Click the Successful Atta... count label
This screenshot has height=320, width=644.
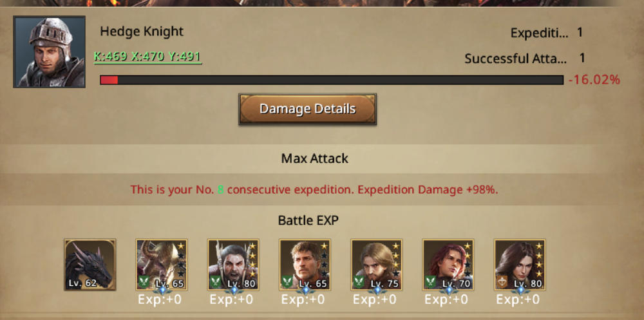pos(515,59)
